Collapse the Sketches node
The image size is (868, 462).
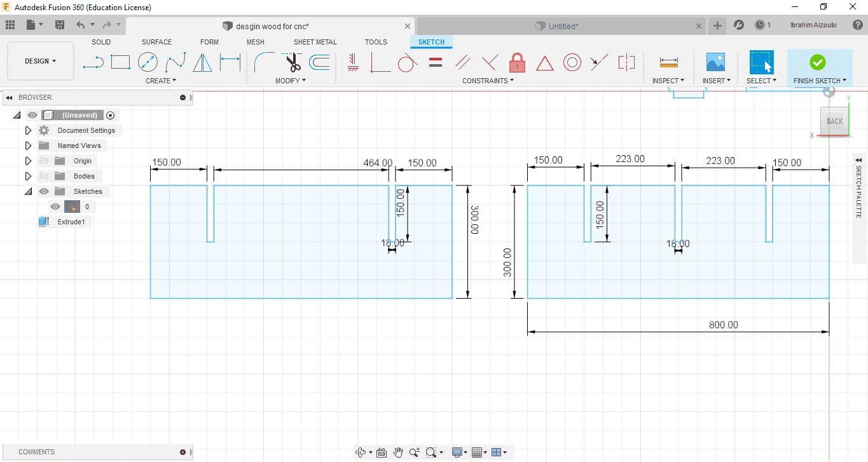(28, 191)
